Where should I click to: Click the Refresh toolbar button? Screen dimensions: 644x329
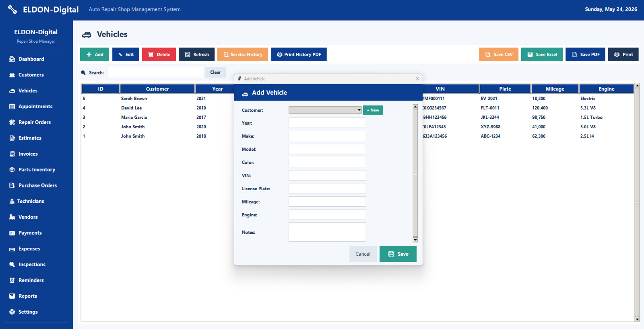196,55
